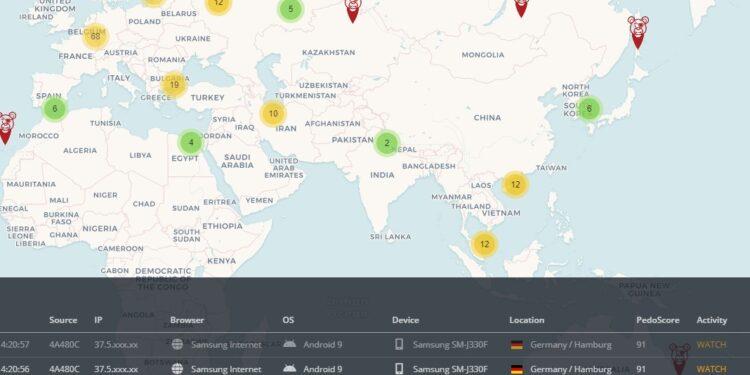
Task: Sort by the OS column header
Action: (x=288, y=320)
